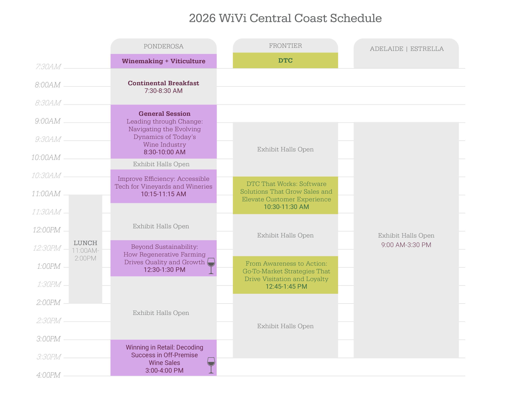
Task: Click the Frontier room label
Action: (x=285, y=46)
